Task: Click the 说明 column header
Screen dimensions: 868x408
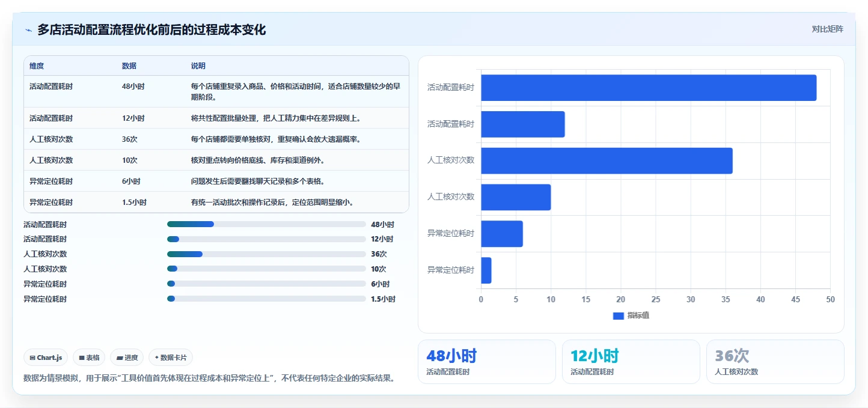Action: tap(198, 66)
